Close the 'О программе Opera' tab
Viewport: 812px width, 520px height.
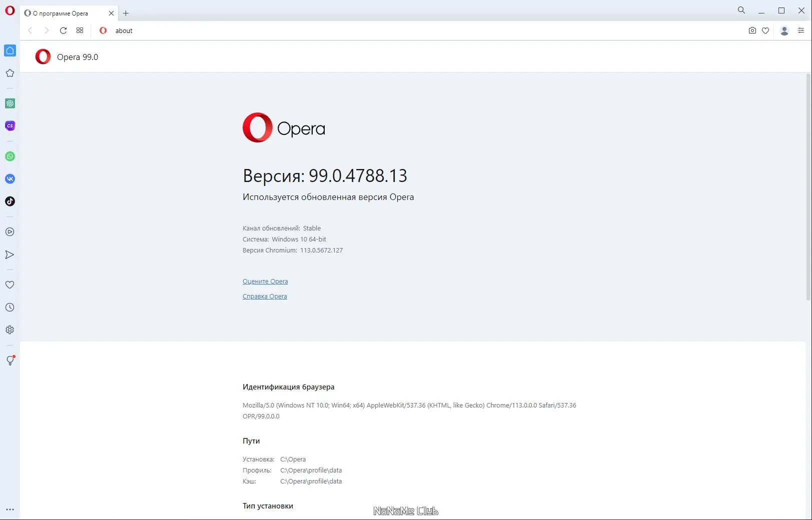tap(111, 13)
